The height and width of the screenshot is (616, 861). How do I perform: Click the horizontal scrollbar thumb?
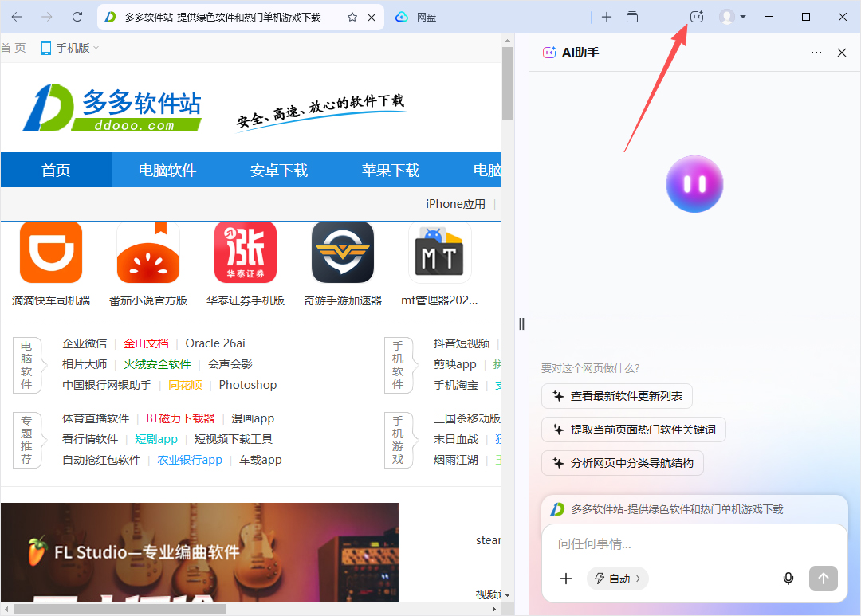pos(119,610)
